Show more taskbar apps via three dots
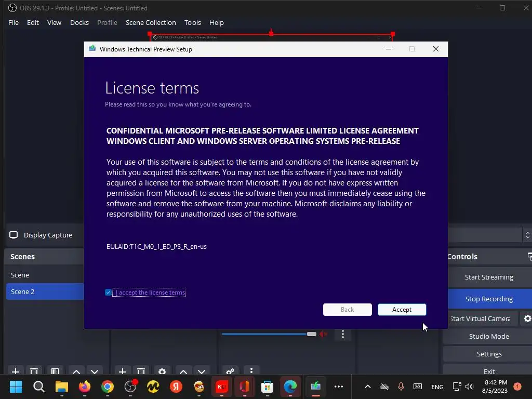 (339, 387)
